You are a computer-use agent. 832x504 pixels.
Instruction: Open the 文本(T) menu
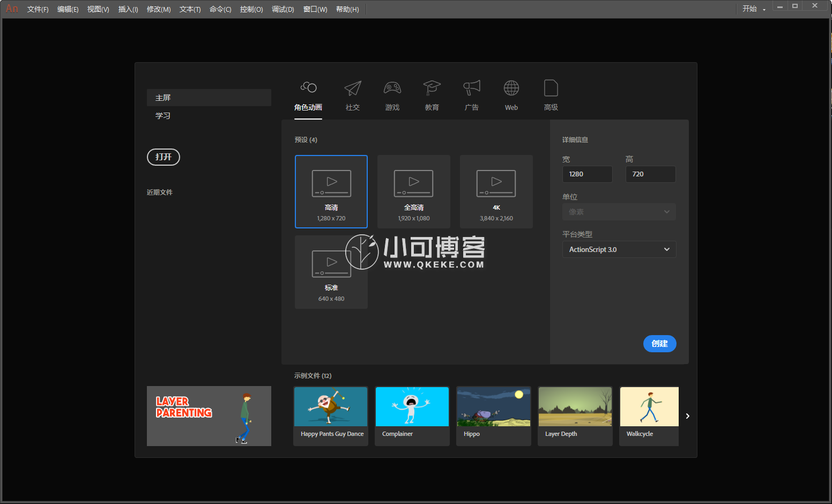190,9
